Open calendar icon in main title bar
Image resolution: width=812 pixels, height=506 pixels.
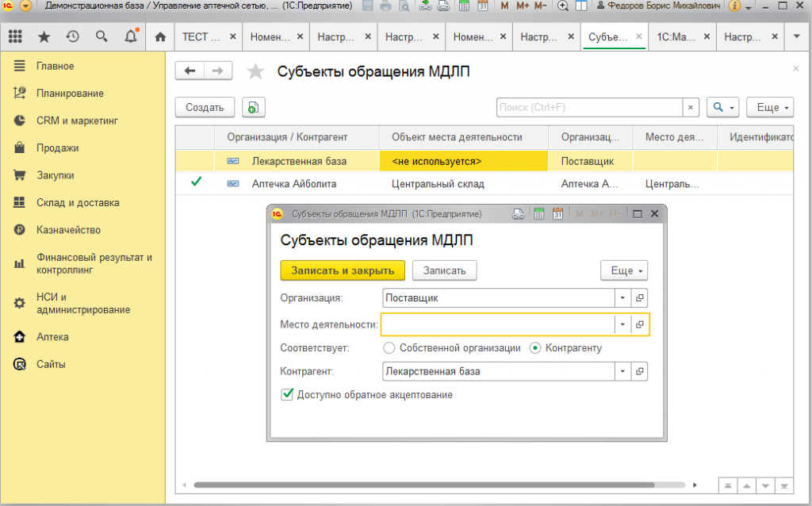point(482,6)
